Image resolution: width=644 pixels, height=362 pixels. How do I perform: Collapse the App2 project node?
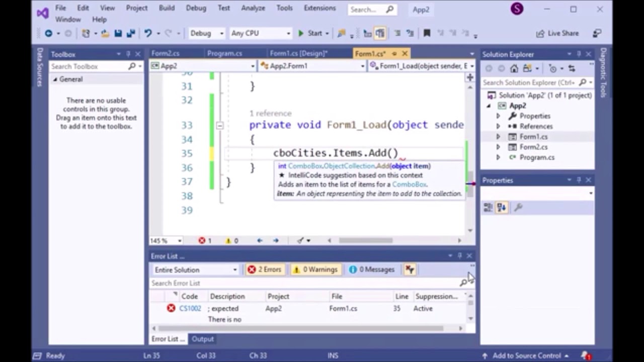(488, 106)
